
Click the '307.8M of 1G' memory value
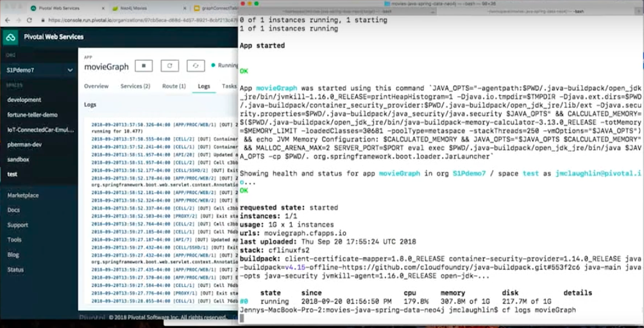tap(465, 301)
